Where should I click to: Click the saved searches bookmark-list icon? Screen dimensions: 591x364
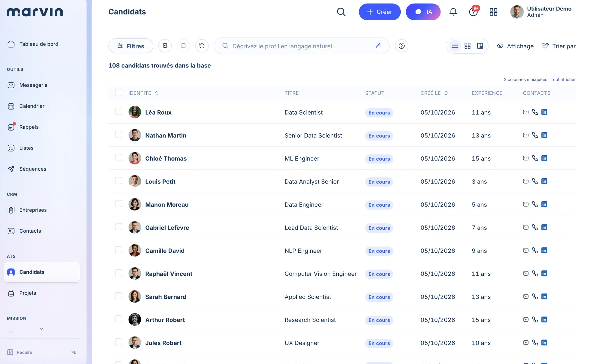click(165, 46)
